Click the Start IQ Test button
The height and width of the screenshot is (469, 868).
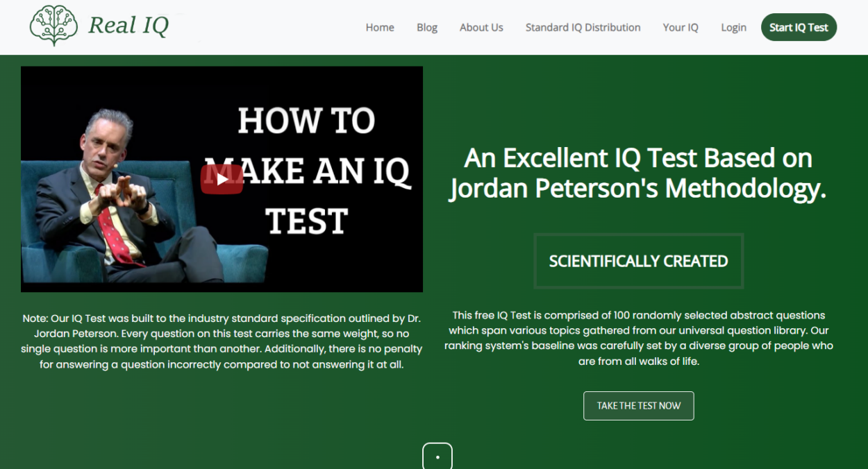click(x=799, y=27)
